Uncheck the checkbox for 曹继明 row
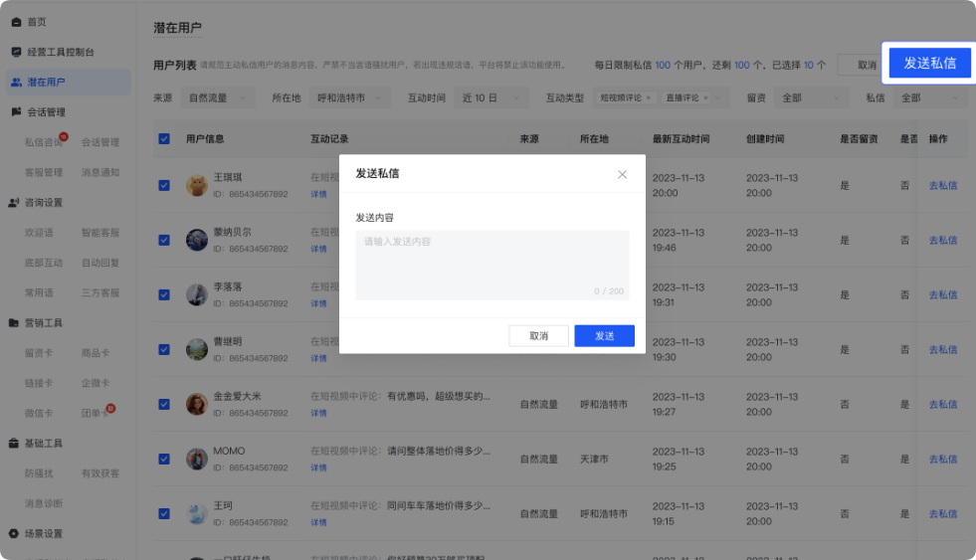Screen dimensions: 976x560 [164, 350]
